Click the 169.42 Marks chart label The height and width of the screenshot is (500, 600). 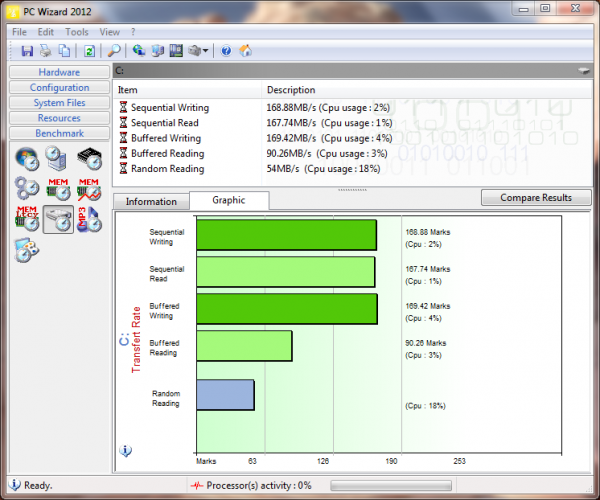click(x=428, y=306)
